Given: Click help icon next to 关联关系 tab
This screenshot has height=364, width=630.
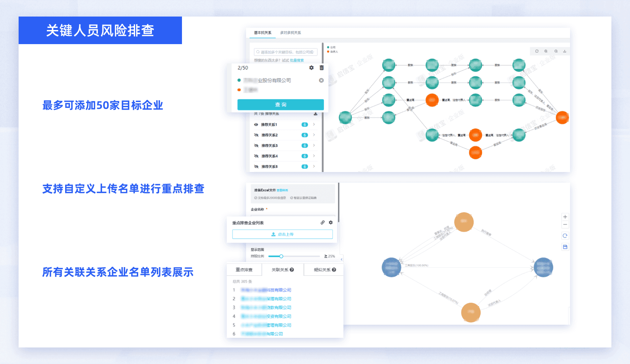Looking at the screenshot, I should click(292, 270).
